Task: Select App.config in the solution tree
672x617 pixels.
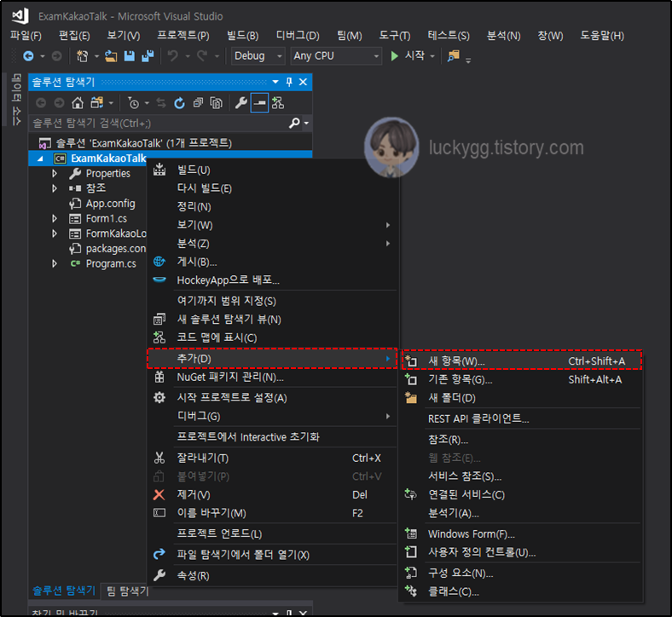Action: (110, 204)
